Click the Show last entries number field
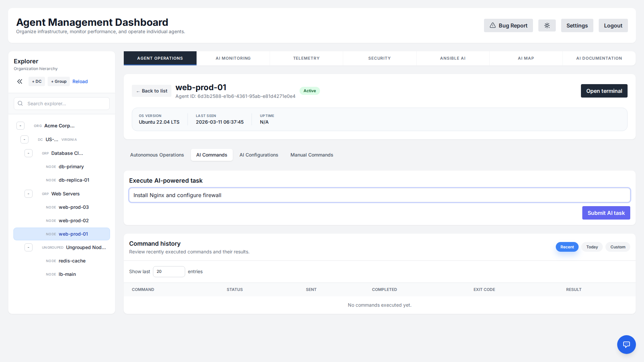This screenshot has width=644, height=362. click(x=169, y=271)
